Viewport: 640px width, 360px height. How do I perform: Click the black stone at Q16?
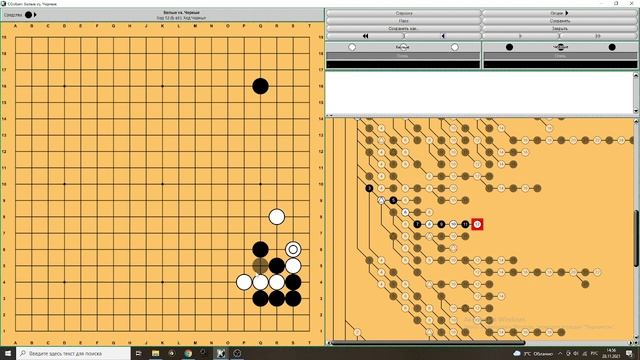[x=260, y=86]
